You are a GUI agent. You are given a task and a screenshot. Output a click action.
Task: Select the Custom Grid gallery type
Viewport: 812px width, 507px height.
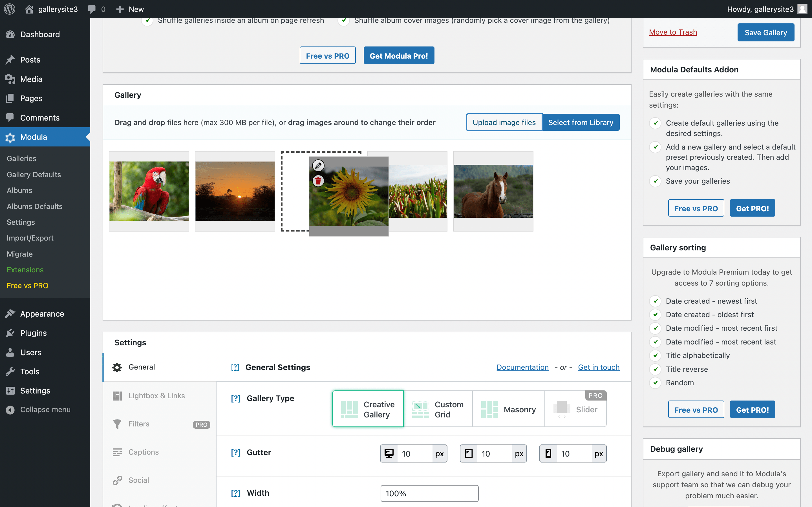click(x=438, y=409)
